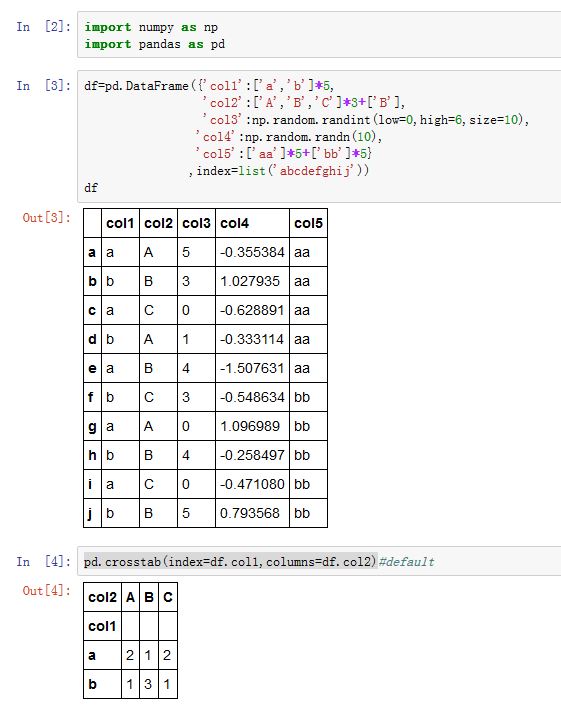The width and height of the screenshot is (561, 706).
Task: Click row index e in df table
Action: pyautogui.click(x=92, y=368)
